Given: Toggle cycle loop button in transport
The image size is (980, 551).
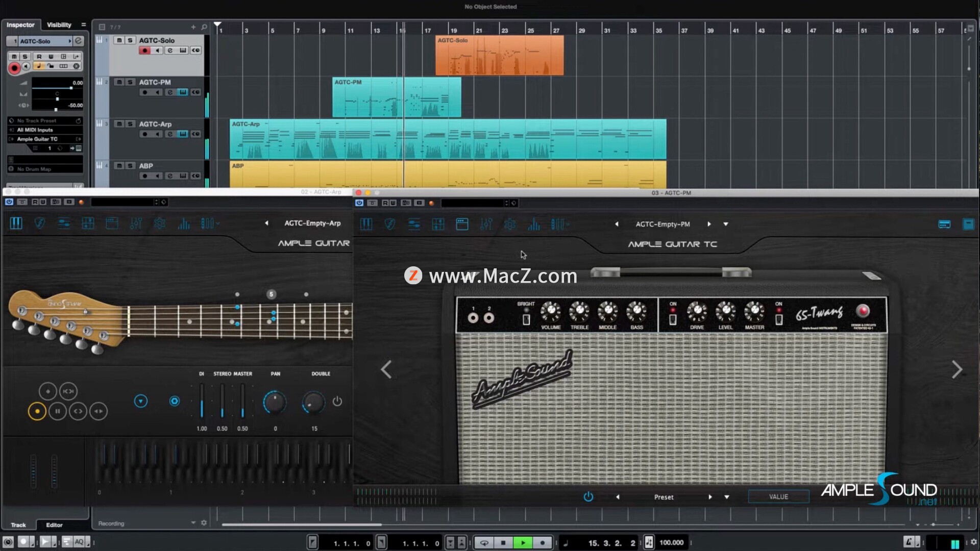Looking at the screenshot, I should 484,543.
